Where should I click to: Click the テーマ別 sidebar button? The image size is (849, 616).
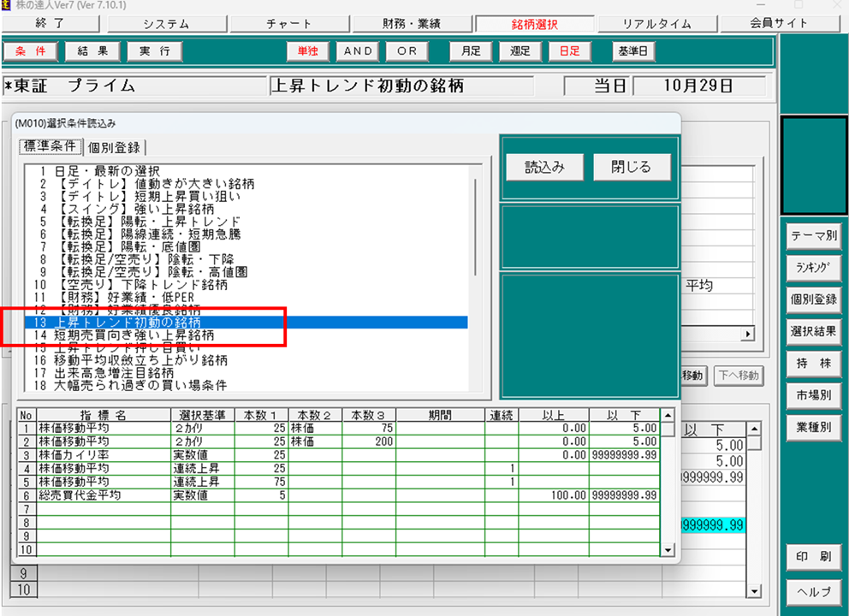click(x=814, y=236)
